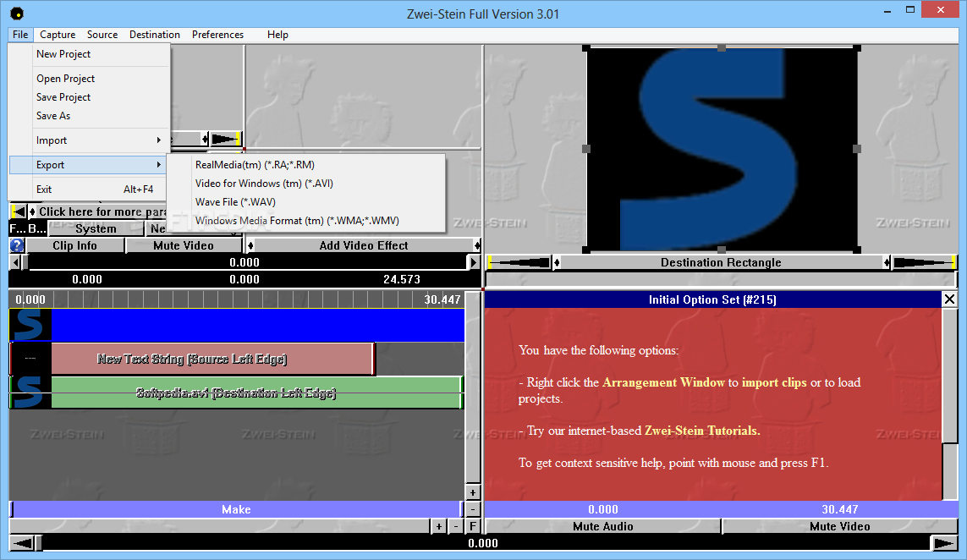Open left diamond dropdown of Destination Rectangle
967x560 pixels.
point(557,263)
